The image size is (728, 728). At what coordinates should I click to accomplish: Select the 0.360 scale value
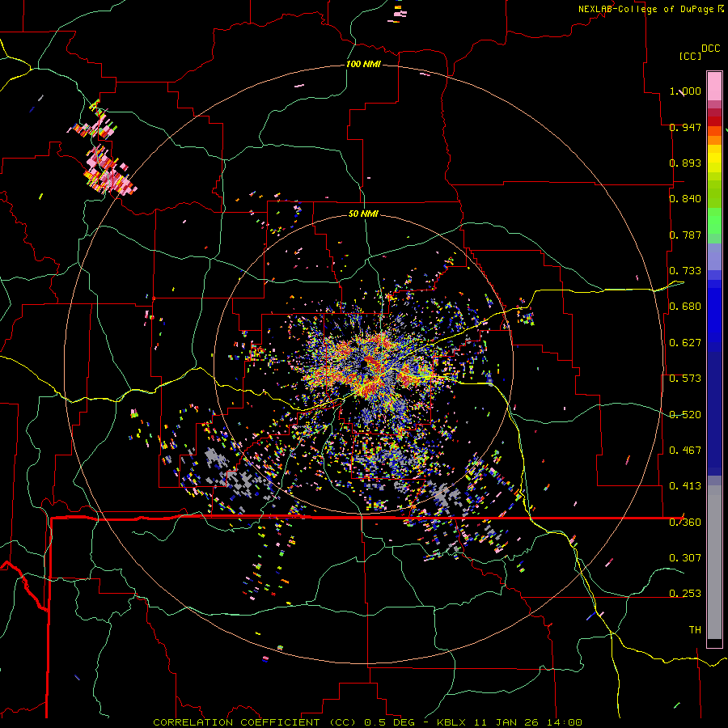685,523
